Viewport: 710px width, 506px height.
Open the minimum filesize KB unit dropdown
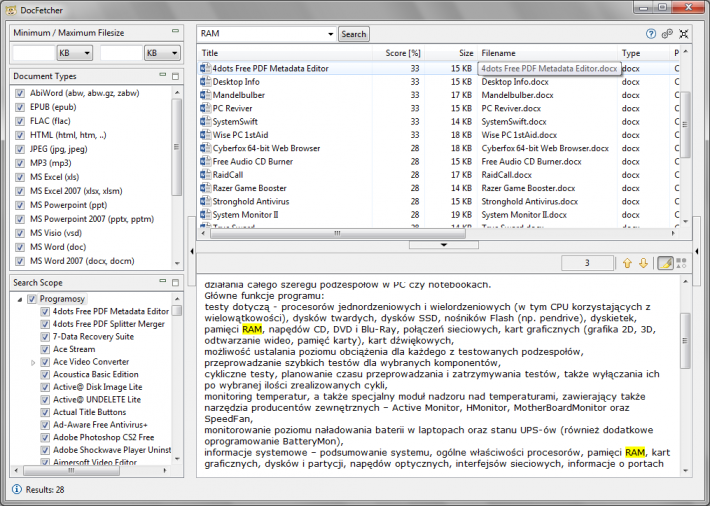[x=75, y=53]
